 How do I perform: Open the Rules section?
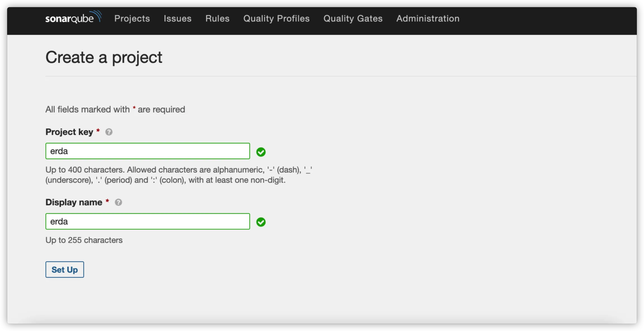(x=217, y=18)
